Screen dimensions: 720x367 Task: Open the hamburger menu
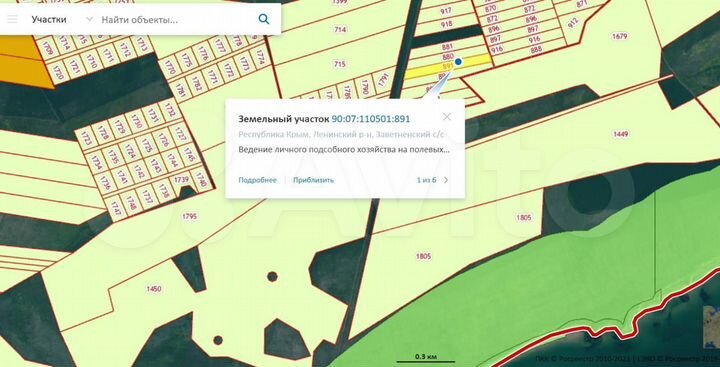coord(12,19)
